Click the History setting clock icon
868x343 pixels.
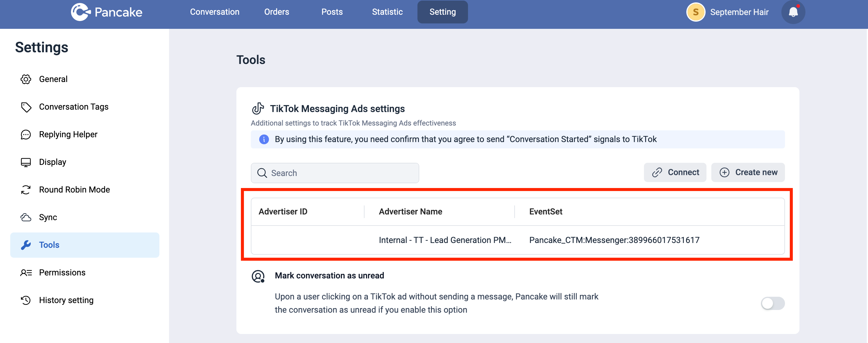click(x=26, y=300)
